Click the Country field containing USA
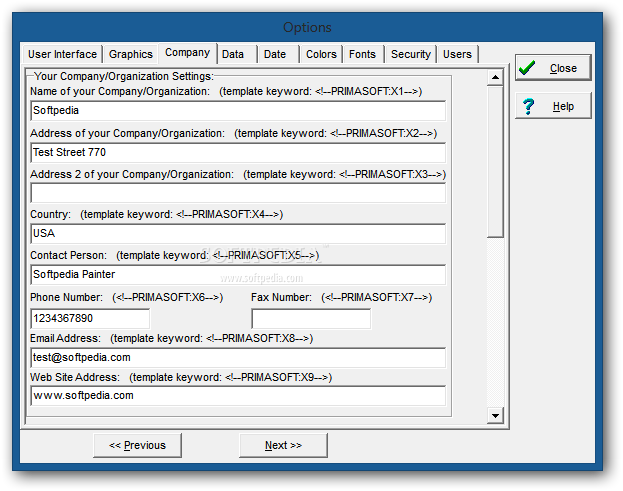The width and height of the screenshot is (623, 491). [x=238, y=234]
